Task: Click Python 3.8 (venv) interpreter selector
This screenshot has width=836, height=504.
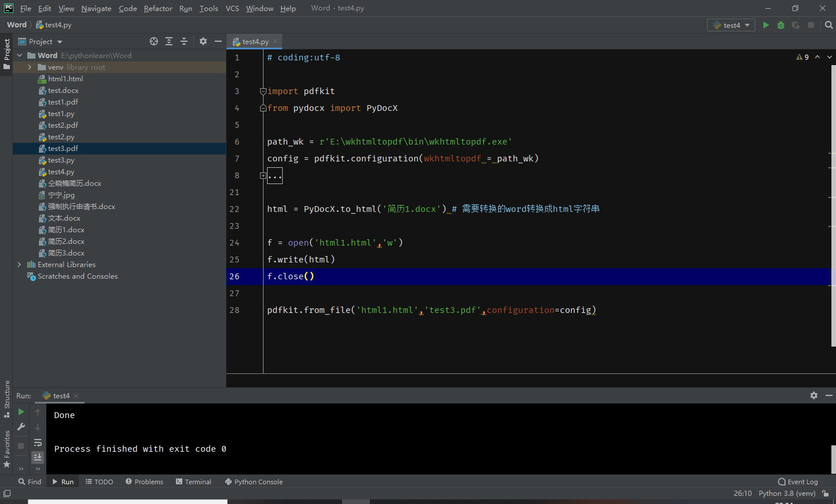Action: pyautogui.click(x=787, y=494)
